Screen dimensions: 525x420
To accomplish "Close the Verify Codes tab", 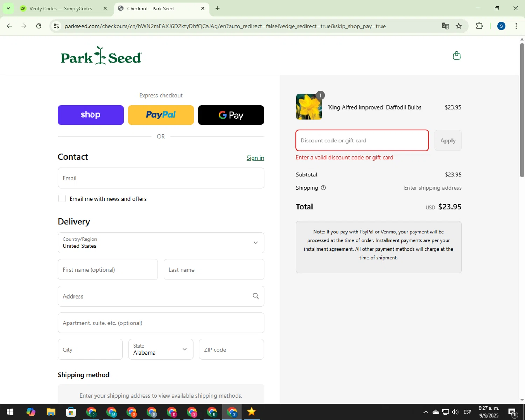I will (x=105, y=8).
